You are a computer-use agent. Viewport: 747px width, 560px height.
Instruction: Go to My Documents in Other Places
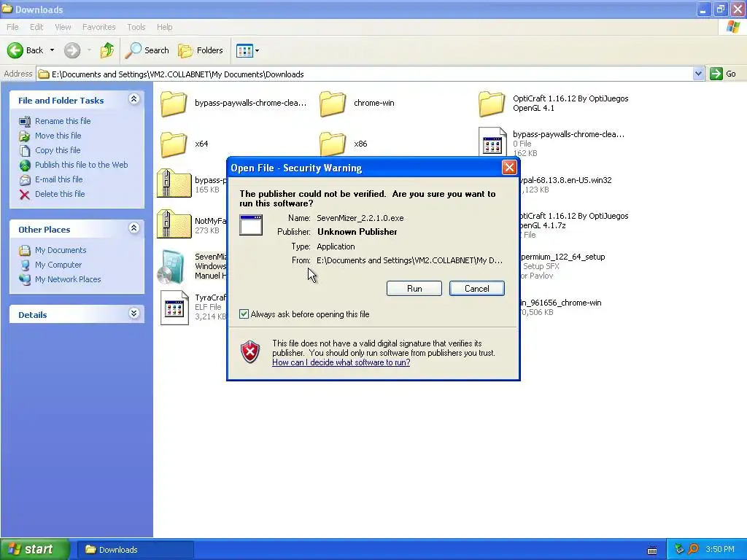coord(60,250)
